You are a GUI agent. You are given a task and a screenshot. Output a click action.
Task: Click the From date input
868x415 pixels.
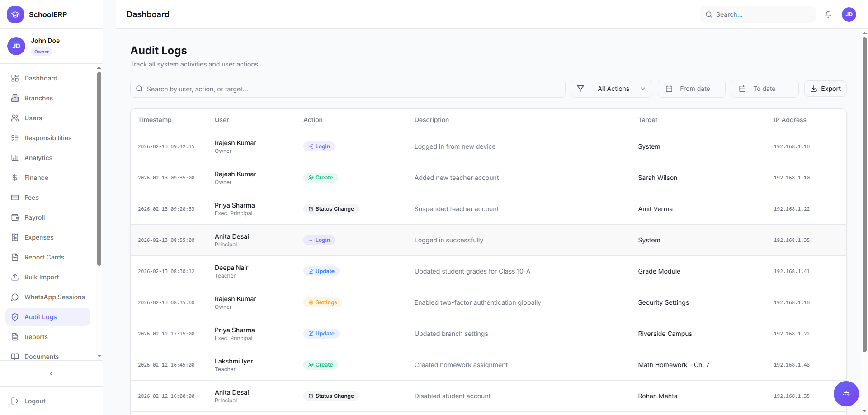(x=691, y=89)
